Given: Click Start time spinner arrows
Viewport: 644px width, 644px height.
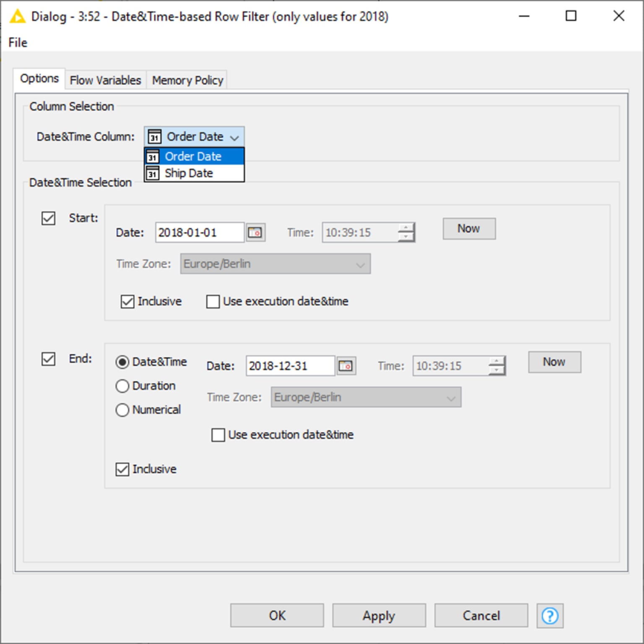Looking at the screenshot, I should tap(406, 232).
